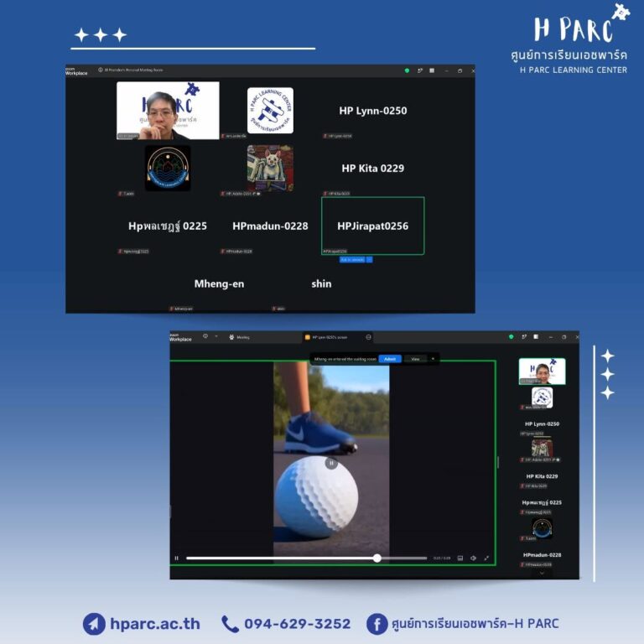Select HP Kita 0229 tile in upper gallery

(373, 168)
